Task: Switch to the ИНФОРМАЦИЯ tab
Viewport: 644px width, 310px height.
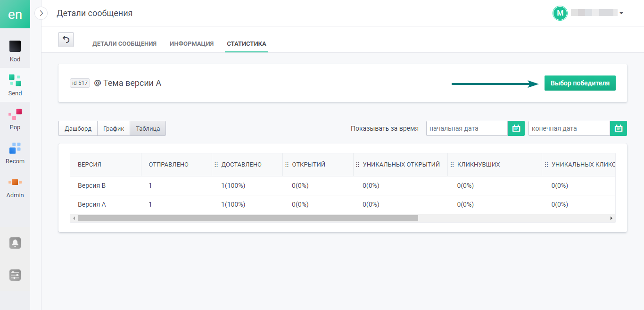Action: [x=192, y=44]
